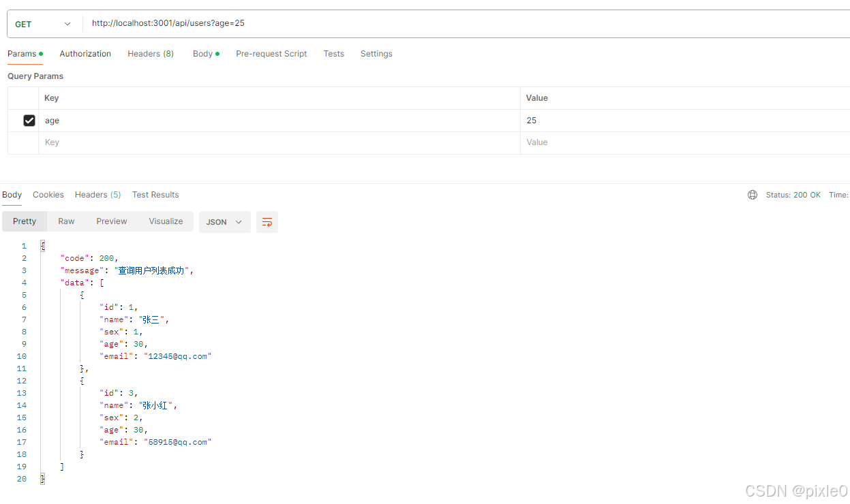Open the Authorization tab
The height and width of the screenshot is (504, 850).
point(85,54)
